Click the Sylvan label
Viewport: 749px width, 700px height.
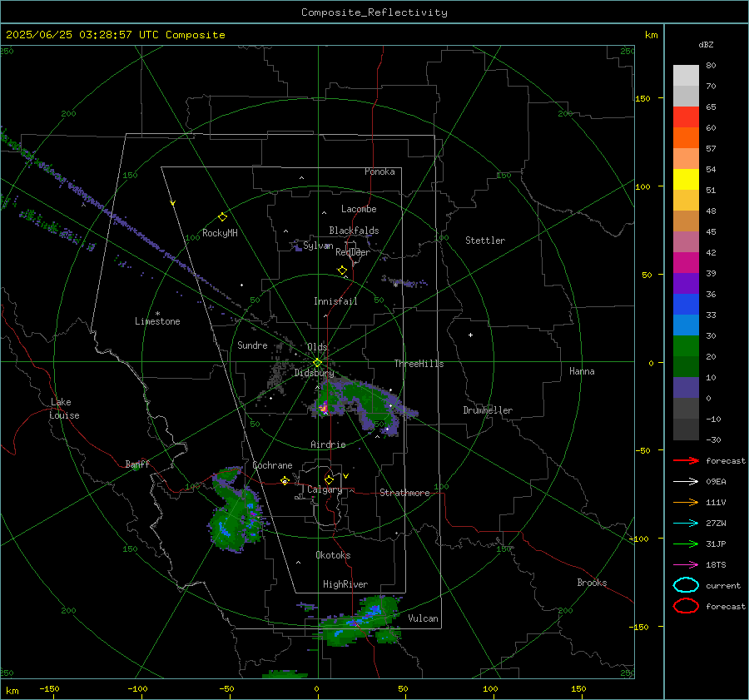(x=318, y=246)
